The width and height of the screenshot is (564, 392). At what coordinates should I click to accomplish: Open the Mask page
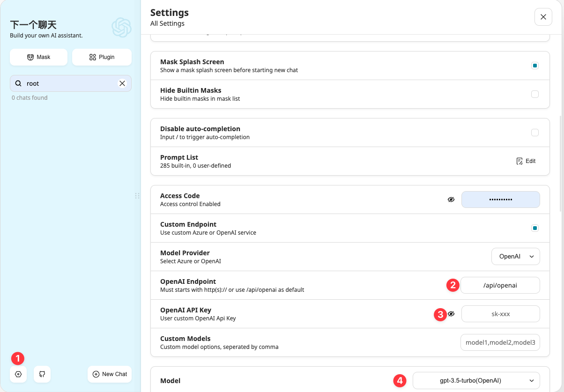38,57
